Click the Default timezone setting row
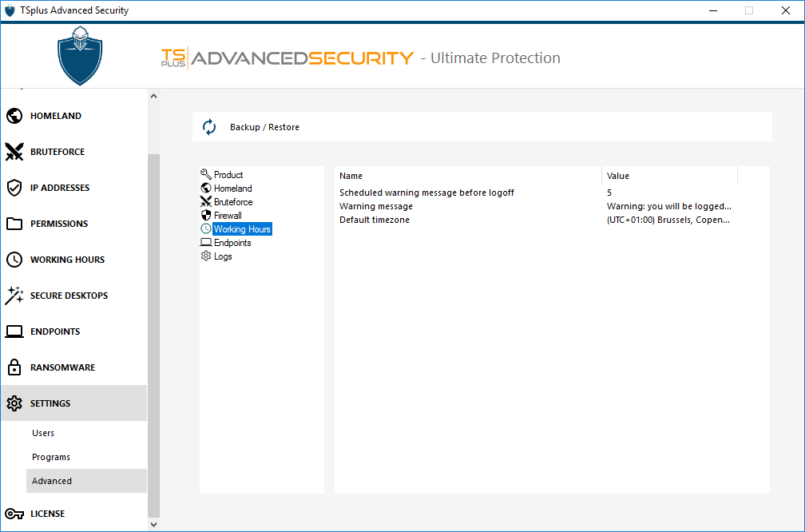The width and height of the screenshot is (805, 532). click(375, 220)
